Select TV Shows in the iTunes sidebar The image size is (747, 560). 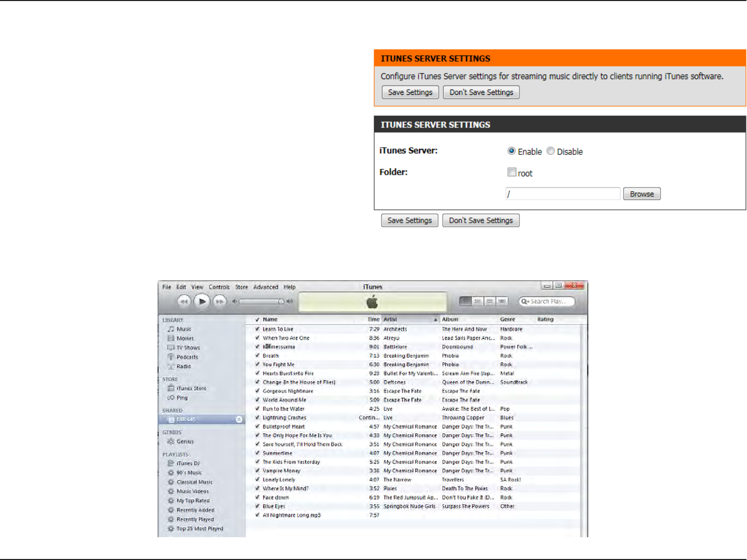(x=184, y=348)
